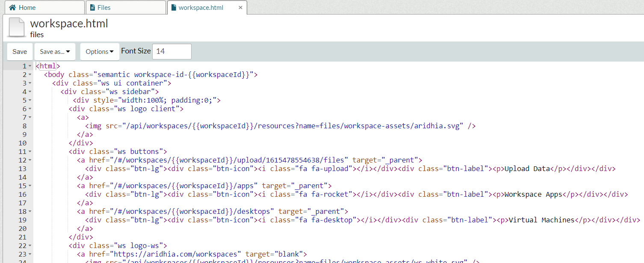The height and width of the screenshot is (263, 644).
Task: Fold the upload anchor on line 12
Action: click(x=30, y=160)
